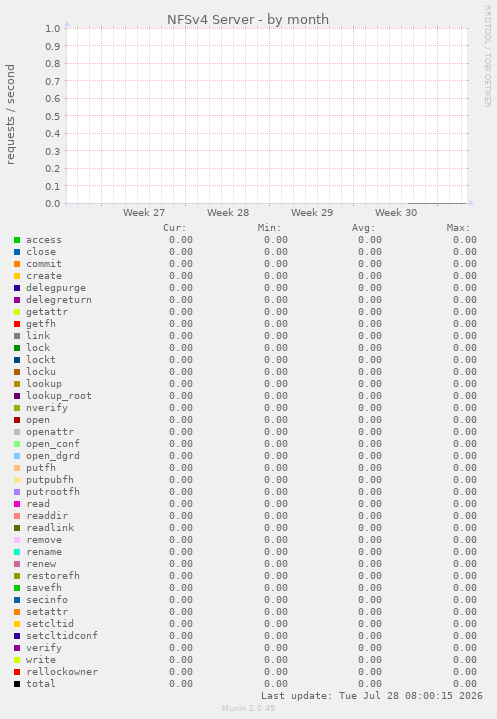Image resolution: width=497 pixels, height=719 pixels.
Task: Click the blue close legend swatch
Action: 17,252
